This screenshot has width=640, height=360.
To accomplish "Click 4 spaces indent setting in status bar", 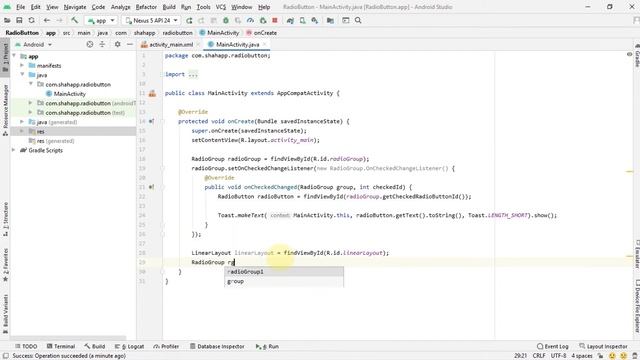I will coord(582,356).
